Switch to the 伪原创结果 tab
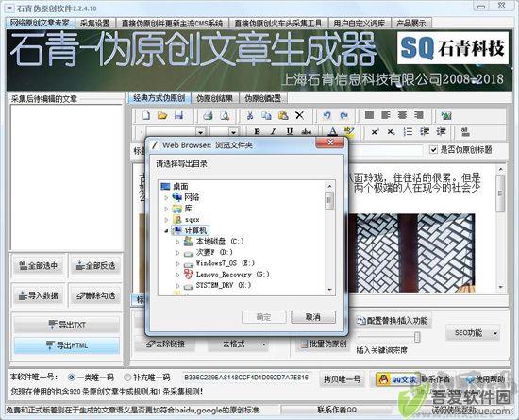Image resolution: width=519 pixels, height=420 pixels. point(214,98)
